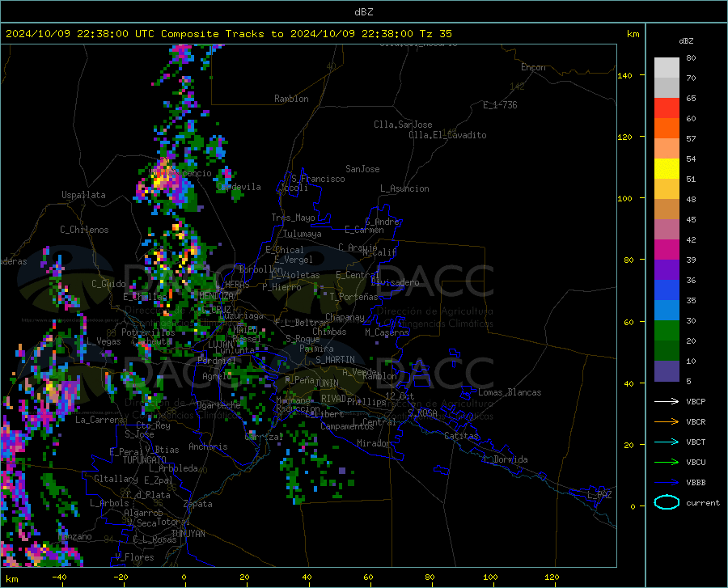Screen dimensions: 728x588
Task: Click the Catitas map label
Action: pos(461,436)
